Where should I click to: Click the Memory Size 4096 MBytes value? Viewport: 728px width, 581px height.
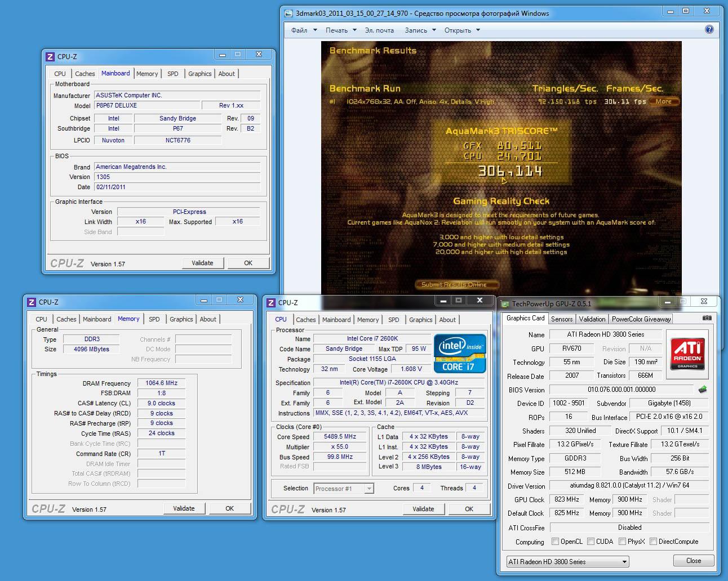click(x=91, y=349)
